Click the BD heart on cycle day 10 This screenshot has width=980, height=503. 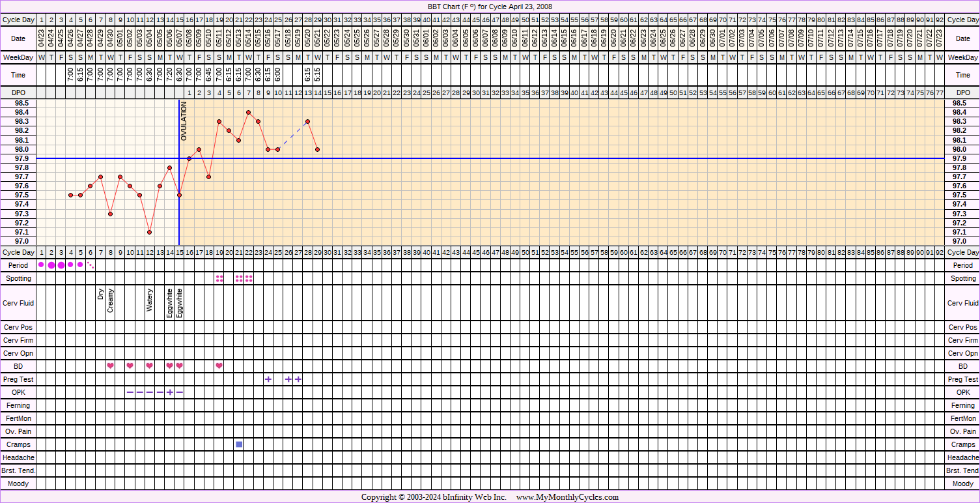pos(130,366)
